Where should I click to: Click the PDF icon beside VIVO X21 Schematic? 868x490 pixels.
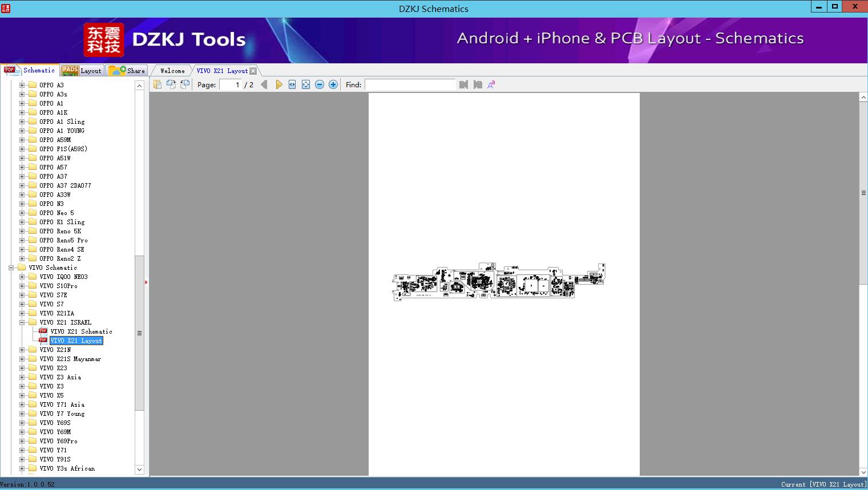click(43, 331)
